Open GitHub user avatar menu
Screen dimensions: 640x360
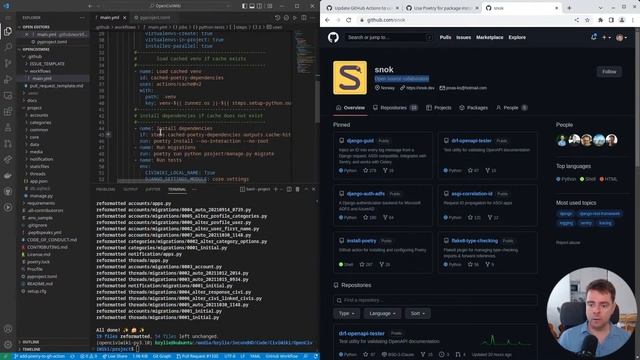pyautogui.click(x=622, y=38)
